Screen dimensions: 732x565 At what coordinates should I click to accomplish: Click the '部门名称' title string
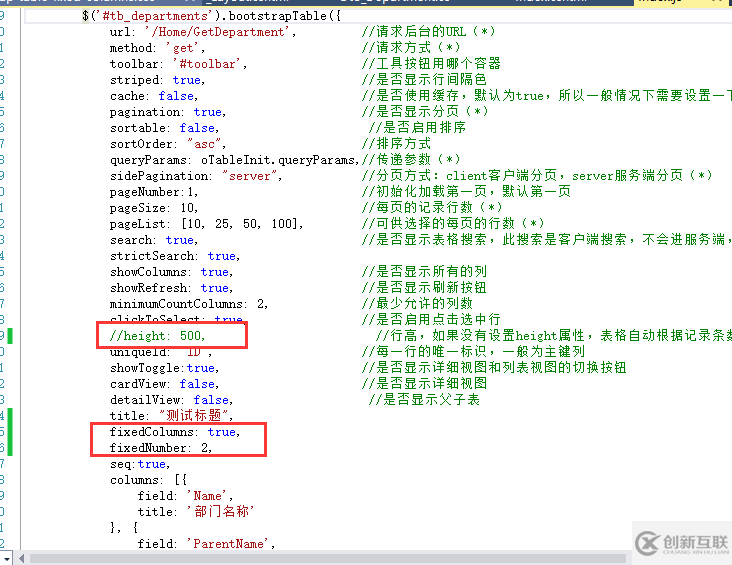[220, 512]
